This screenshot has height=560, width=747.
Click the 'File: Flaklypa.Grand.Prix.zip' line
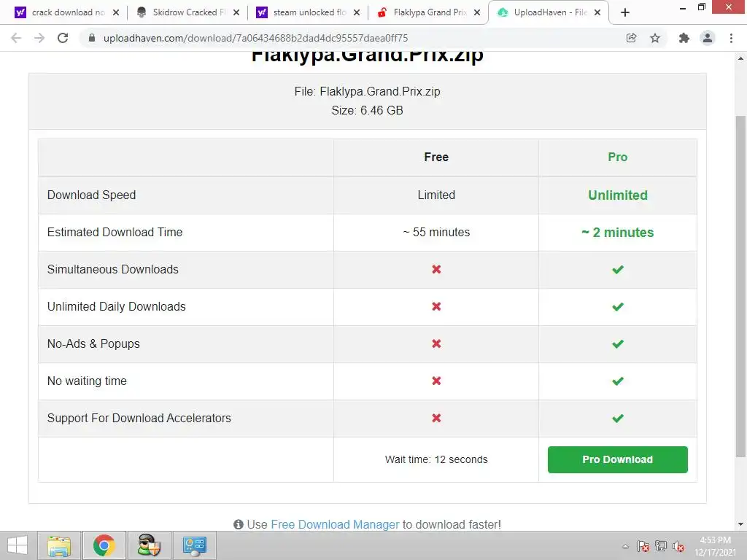click(368, 91)
